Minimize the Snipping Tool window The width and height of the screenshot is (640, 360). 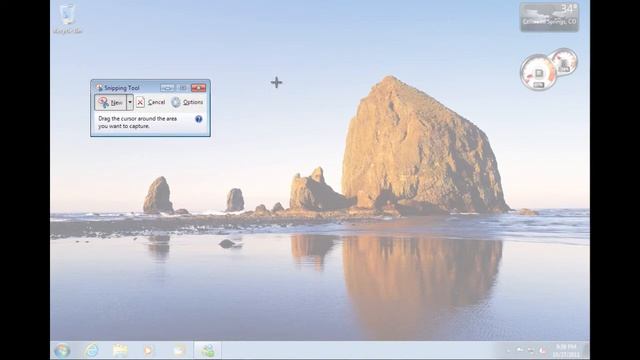coord(167,88)
